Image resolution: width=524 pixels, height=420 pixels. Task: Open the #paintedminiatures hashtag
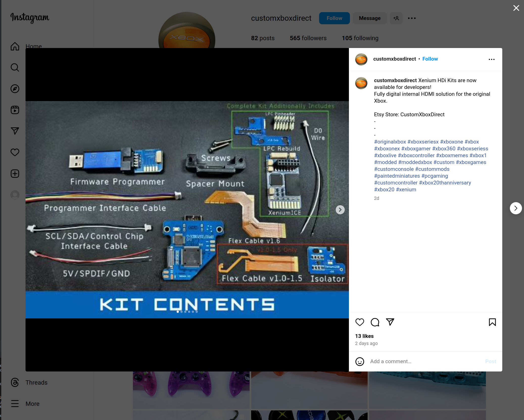click(397, 176)
